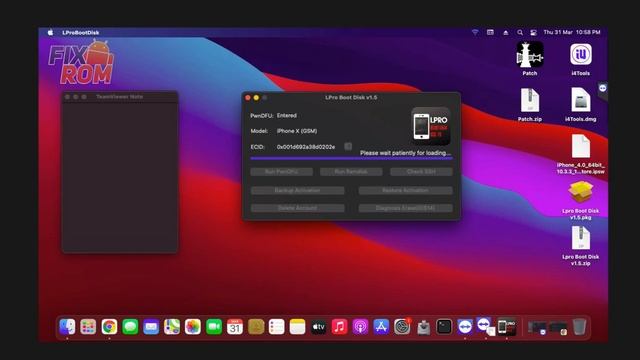The width and height of the screenshot is (640, 360).
Task: Click the purple loading progress bar
Action: coord(351,158)
